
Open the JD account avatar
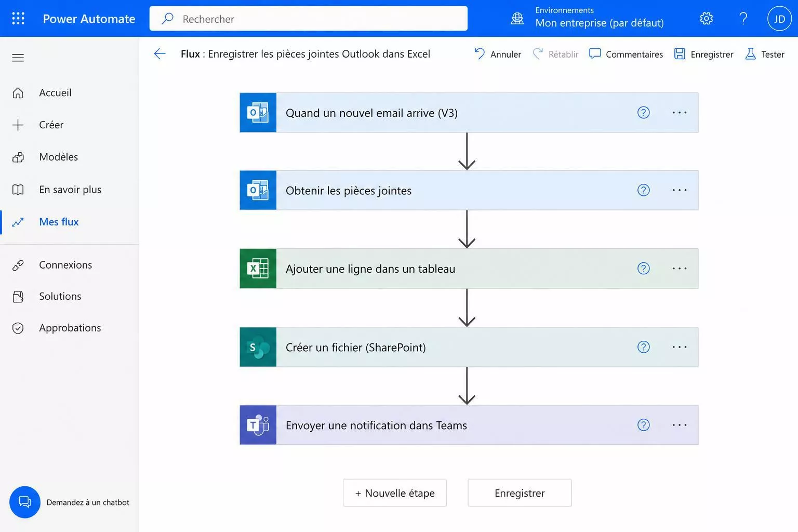(779, 19)
